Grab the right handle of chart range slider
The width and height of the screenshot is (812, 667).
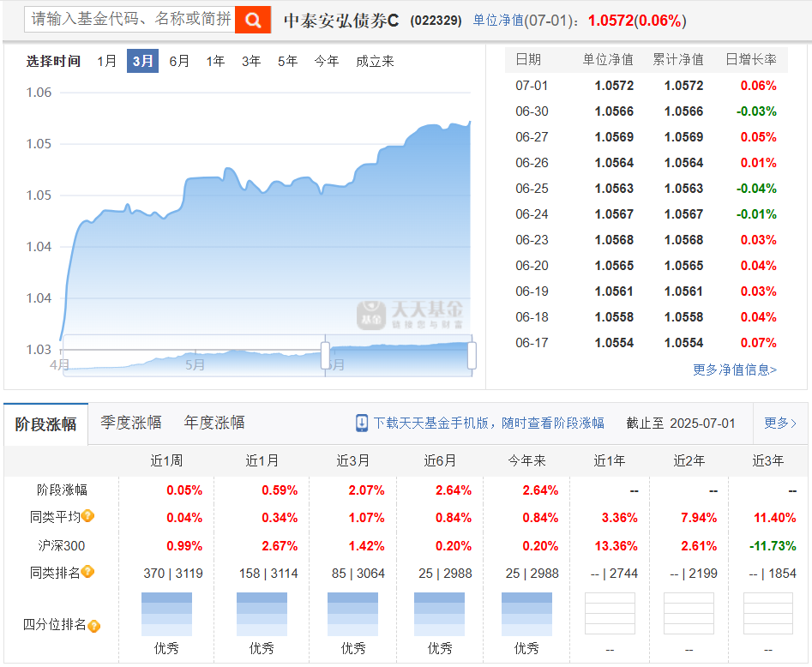[x=472, y=355]
